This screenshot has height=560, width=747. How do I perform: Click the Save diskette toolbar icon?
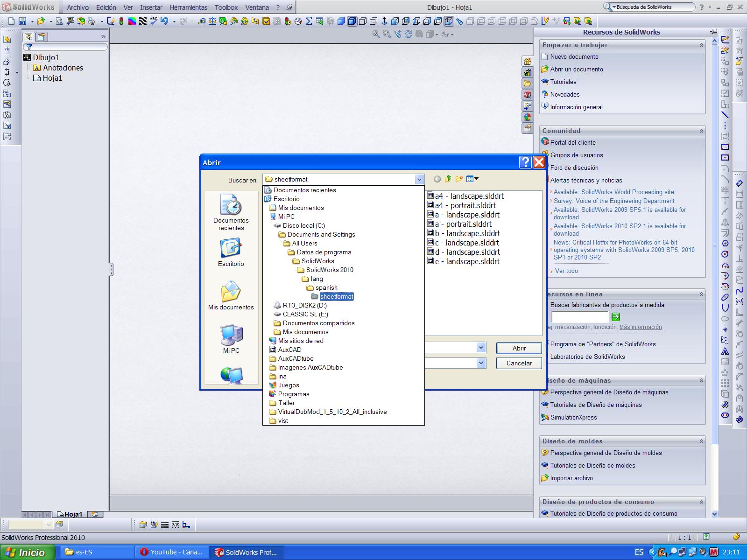pyautogui.click(x=22, y=21)
